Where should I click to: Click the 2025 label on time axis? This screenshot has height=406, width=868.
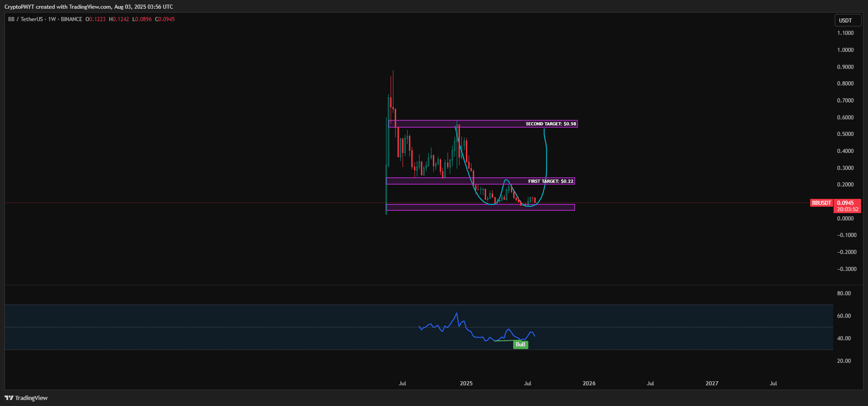tap(466, 383)
